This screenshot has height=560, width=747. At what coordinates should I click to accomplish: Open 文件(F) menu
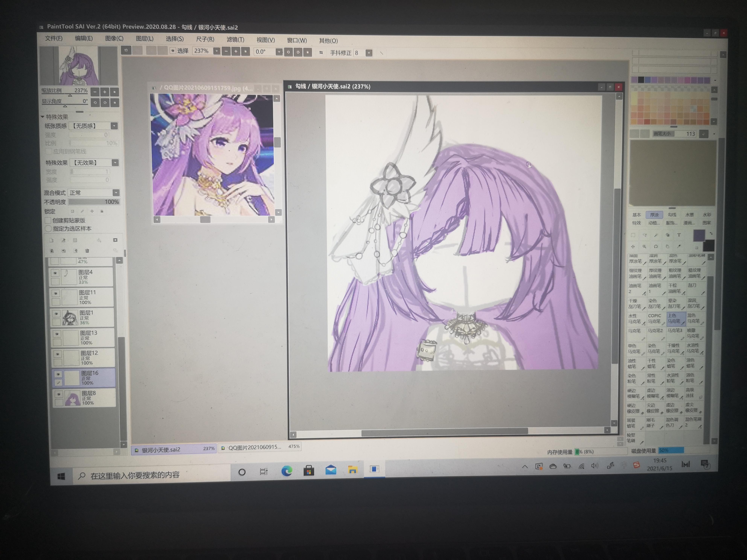point(54,38)
